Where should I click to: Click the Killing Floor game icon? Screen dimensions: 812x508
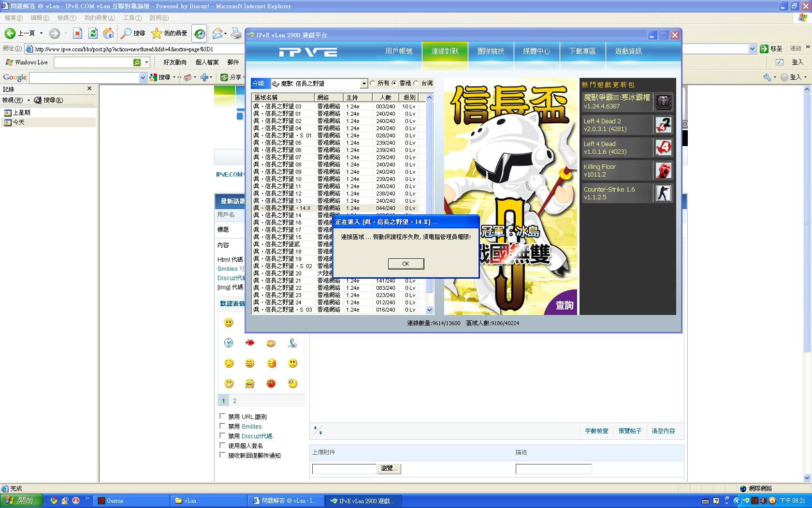[x=663, y=170]
